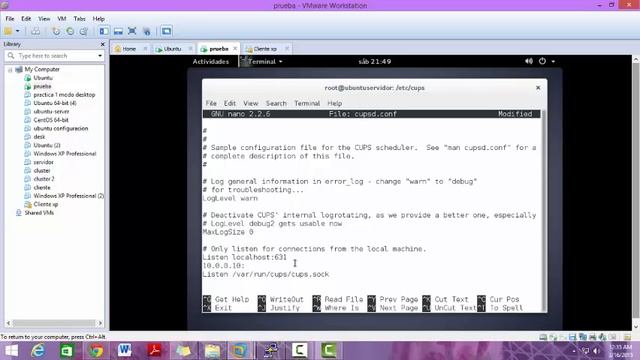Open Microsoft Word from taskbar
Screen dimensions: 640x360
124,351
